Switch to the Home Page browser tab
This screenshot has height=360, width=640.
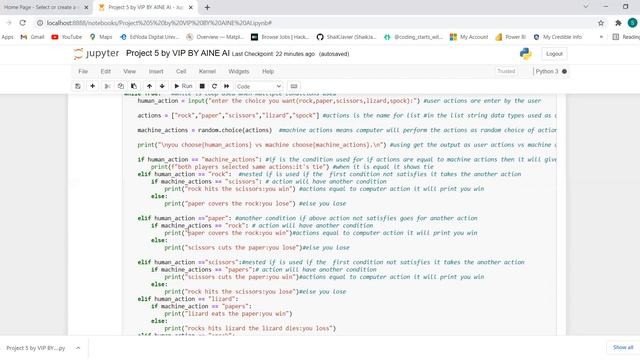pyautogui.click(x=40, y=7)
